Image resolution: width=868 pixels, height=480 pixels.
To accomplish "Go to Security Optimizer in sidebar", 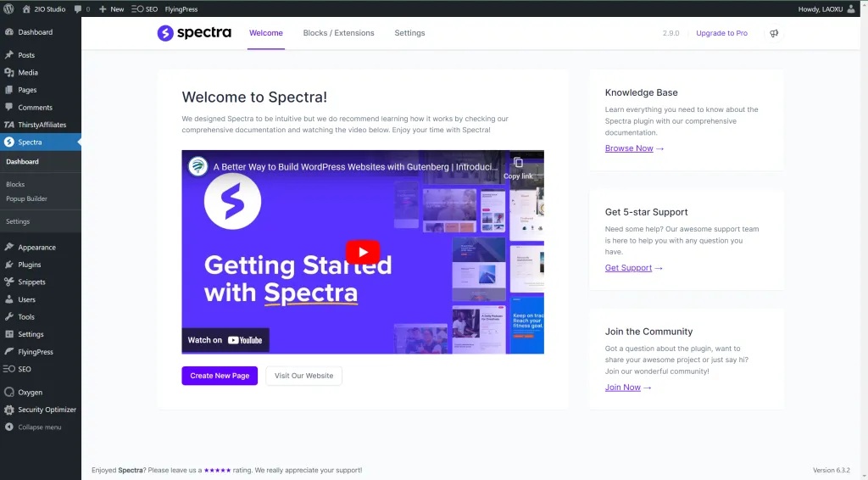I will point(47,410).
